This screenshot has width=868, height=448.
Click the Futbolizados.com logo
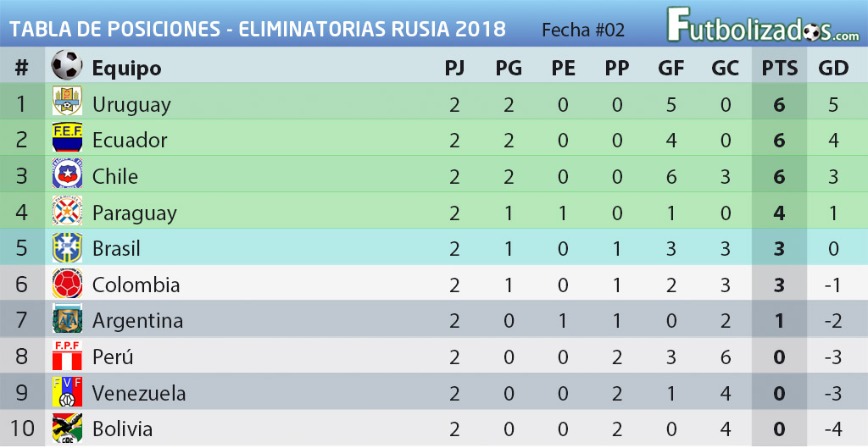pyautogui.click(x=762, y=25)
